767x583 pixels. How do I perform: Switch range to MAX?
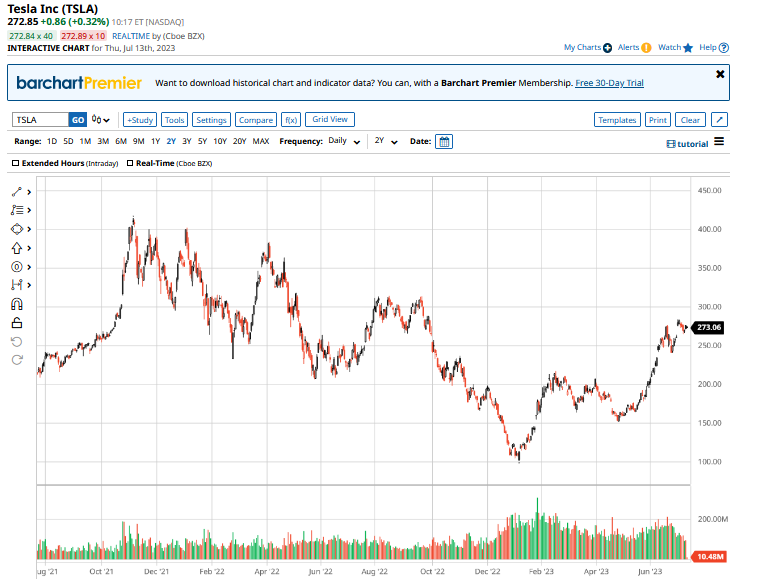click(x=261, y=141)
